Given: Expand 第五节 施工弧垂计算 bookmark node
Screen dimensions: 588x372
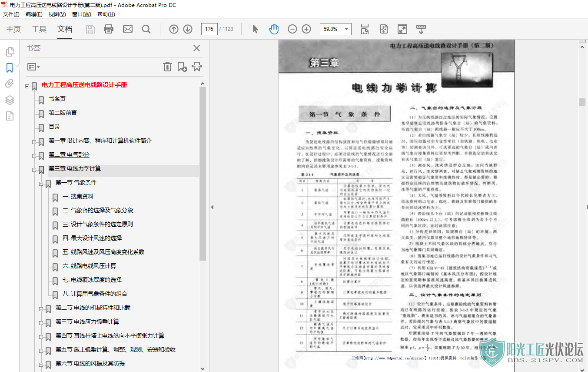Looking at the screenshot, I should (x=41, y=351).
